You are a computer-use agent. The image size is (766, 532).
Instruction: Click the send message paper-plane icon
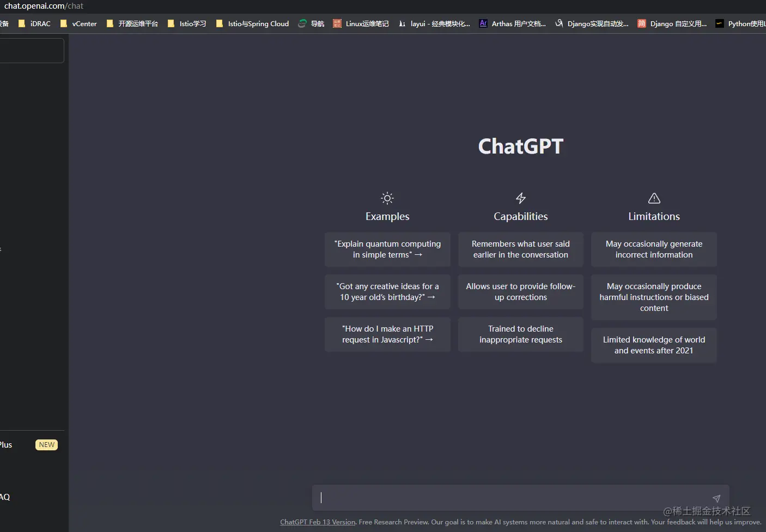point(716,498)
